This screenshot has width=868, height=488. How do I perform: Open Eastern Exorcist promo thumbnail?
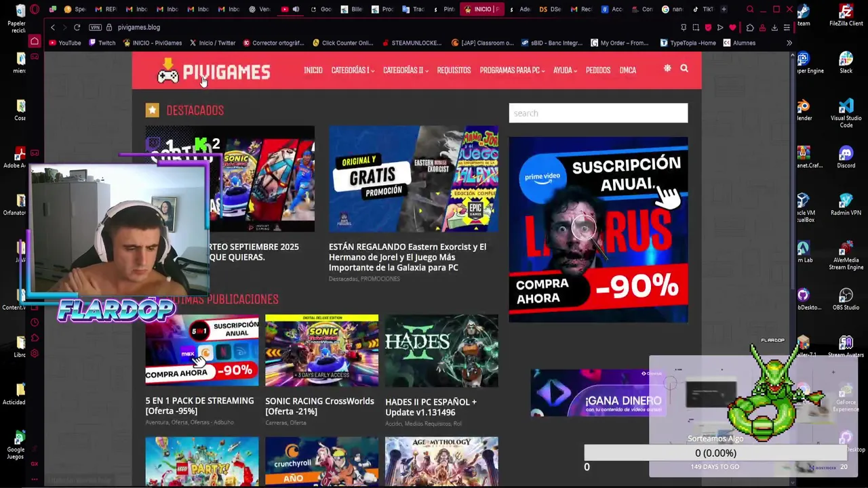pos(414,179)
